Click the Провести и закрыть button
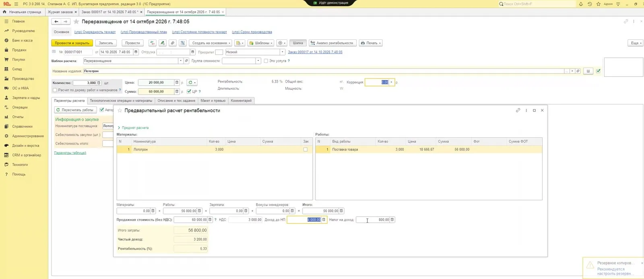Screen dimensions: 644x279 click(x=72, y=43)
